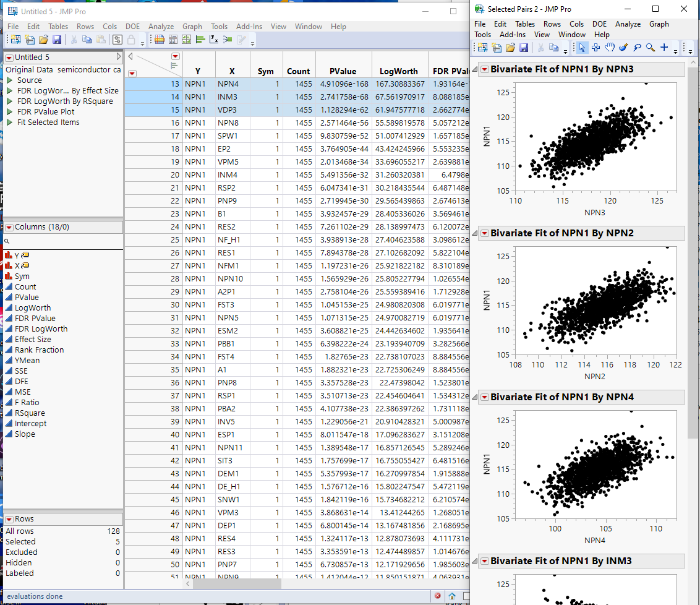Pick the Grabber hand tool
The height and width of the screenshot is (605, 700).
click(610, 48)
